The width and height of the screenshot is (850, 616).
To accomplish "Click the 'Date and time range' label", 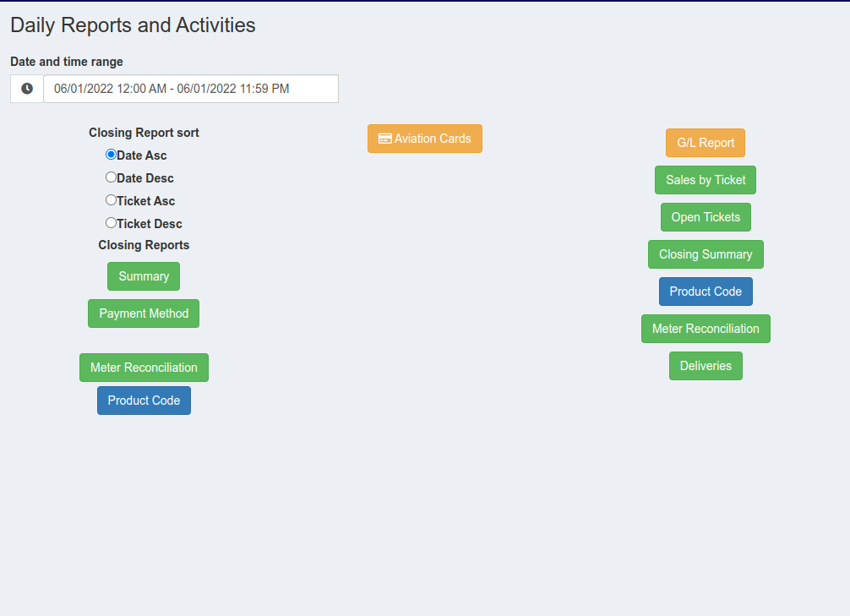I will (x=67, y=62).
